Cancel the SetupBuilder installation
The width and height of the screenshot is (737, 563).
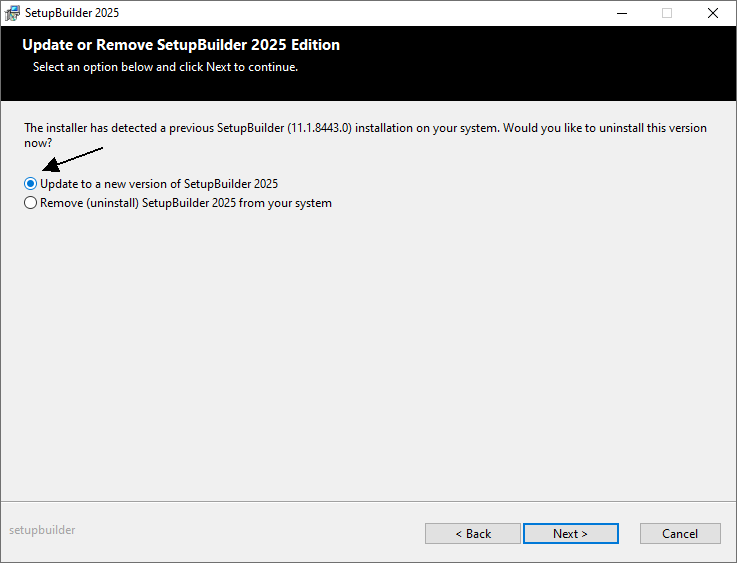click(x=680, y=533)
